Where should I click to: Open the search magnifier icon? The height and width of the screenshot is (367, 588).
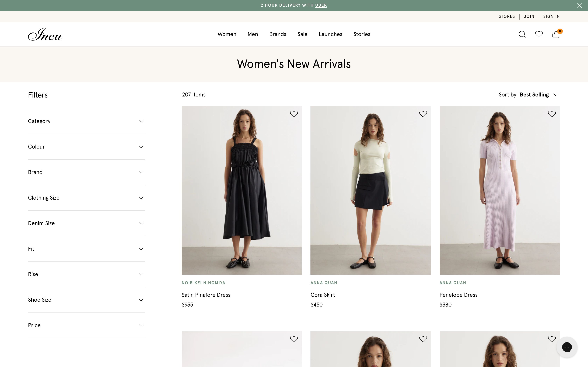point(522,34)
